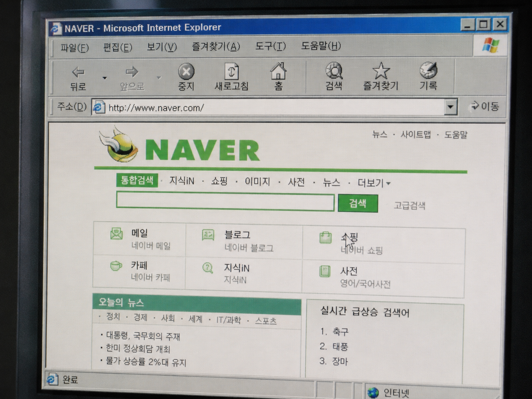Click the green 검색 search button
The width and height of the screenshot is (532, 399).
(358, 203)
